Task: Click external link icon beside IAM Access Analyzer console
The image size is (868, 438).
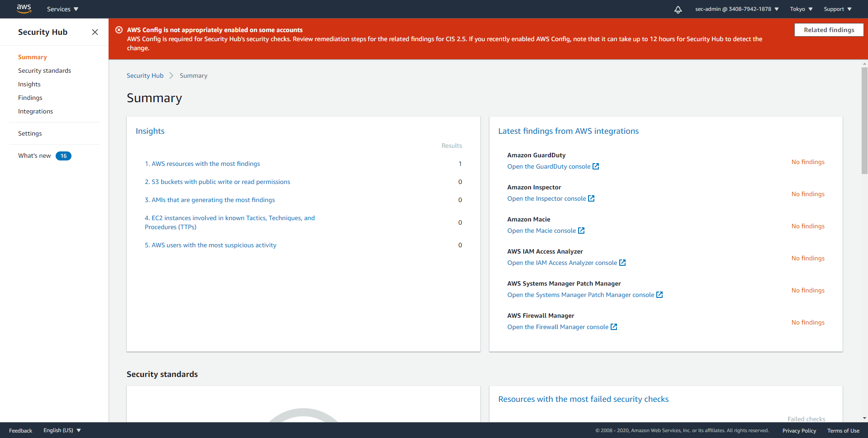Action: point(622,263)
